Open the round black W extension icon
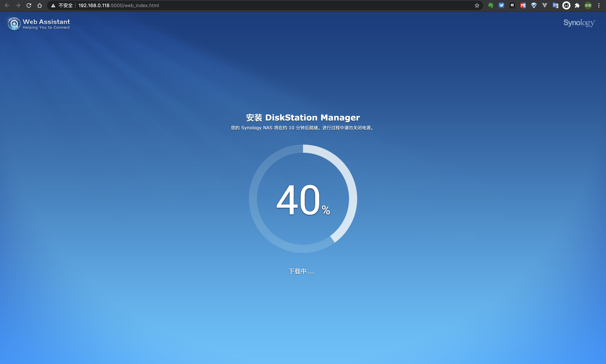606x364 pixels. tap(566, 5)
